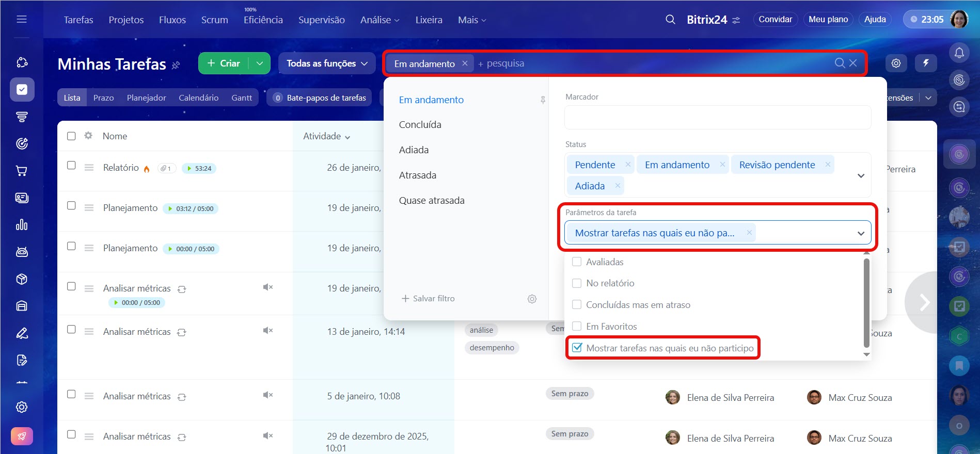The width and height of the screenshot is (980, 454).
Task: Expand the Todas as funções dropdown
Action: click(x=327, y=63)
